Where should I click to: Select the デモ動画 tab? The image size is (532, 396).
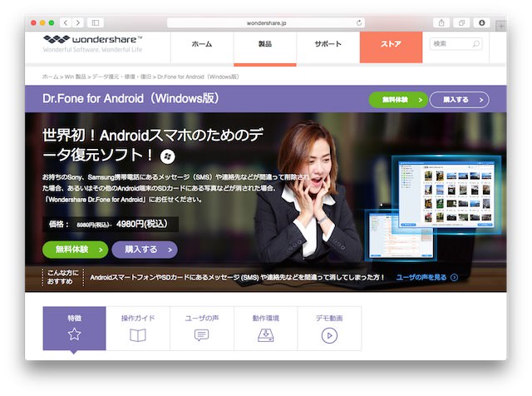[329, 328]
